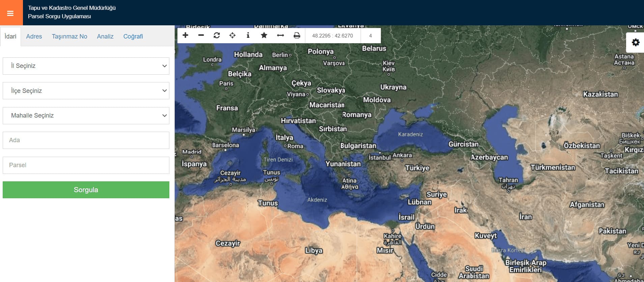Select the Coğrafi tab
Viewport: 644px width, 282px height.
[x=133, y=36]
